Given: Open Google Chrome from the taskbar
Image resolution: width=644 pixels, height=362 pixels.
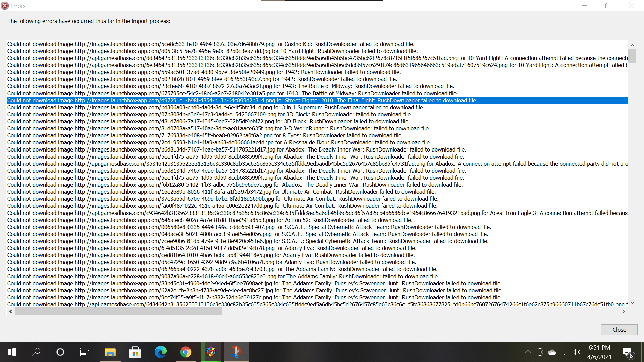Looking at the screenshot, I should click(x=185, y=352).
